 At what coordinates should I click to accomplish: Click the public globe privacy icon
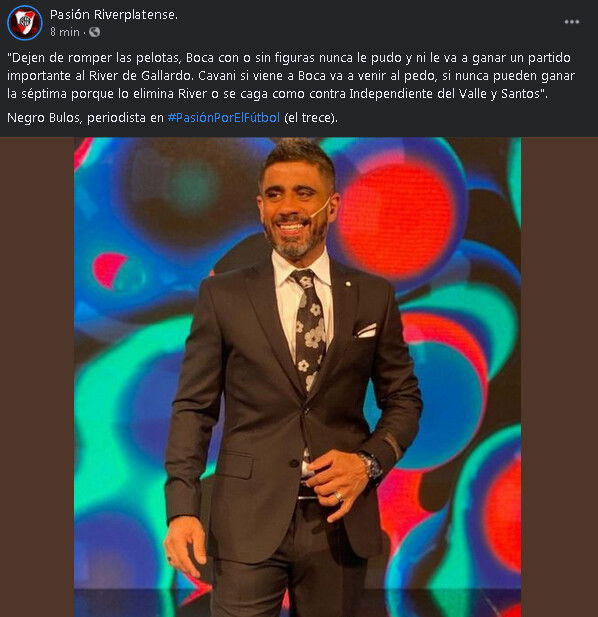(94, 32)
